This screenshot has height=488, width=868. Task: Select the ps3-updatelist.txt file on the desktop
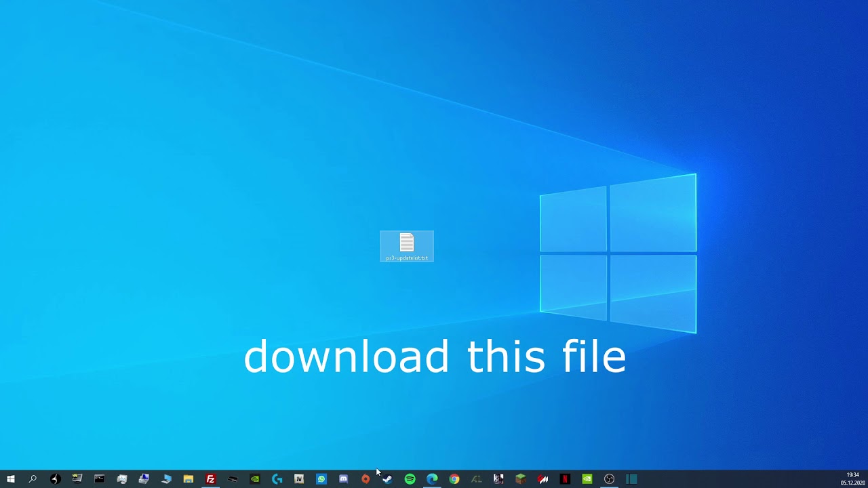407,247
